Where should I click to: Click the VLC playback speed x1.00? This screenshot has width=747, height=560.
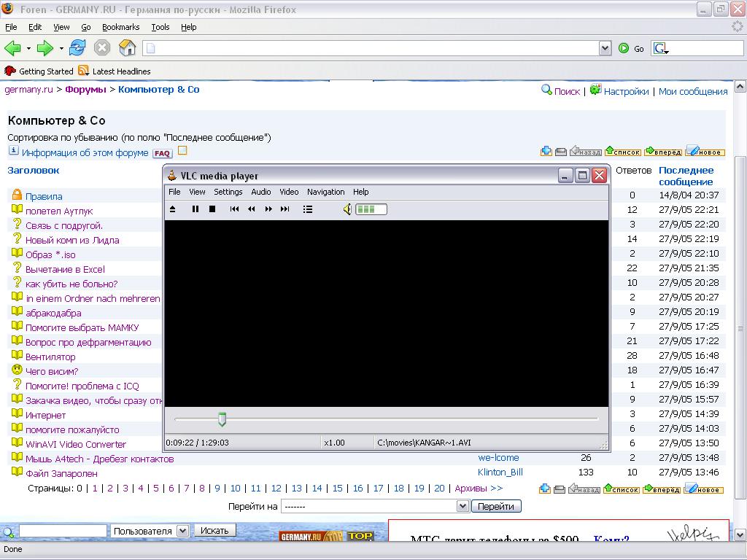pos(334,443)
